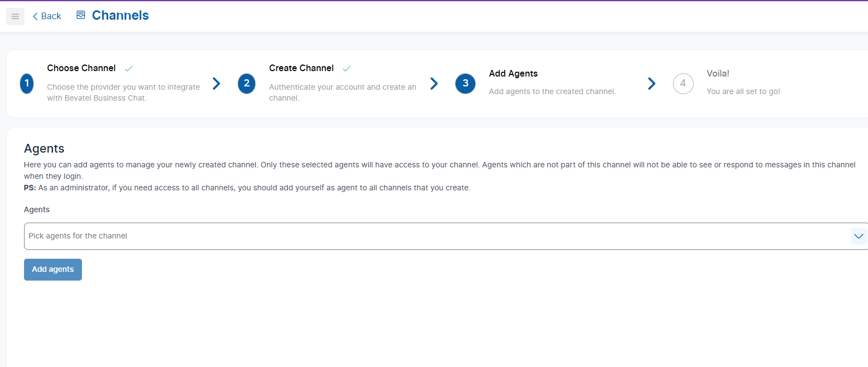Select the Add Agents step title
This screenshot has height=367, width=868.
[x=513, y=74]
